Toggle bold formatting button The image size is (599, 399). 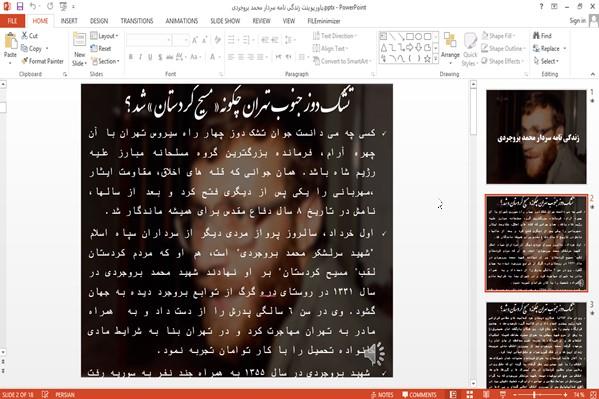[x=131, y=57]
